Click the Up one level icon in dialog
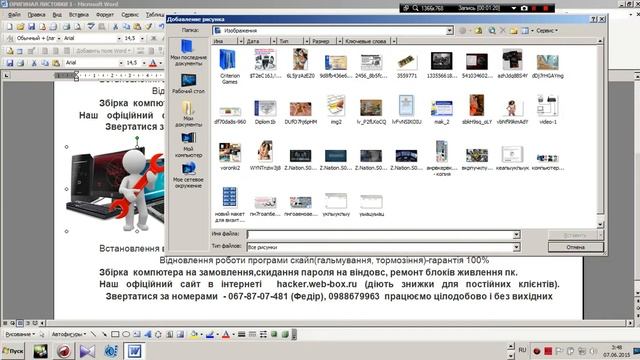Screen dimensions: 640x360 pos(478,31)
